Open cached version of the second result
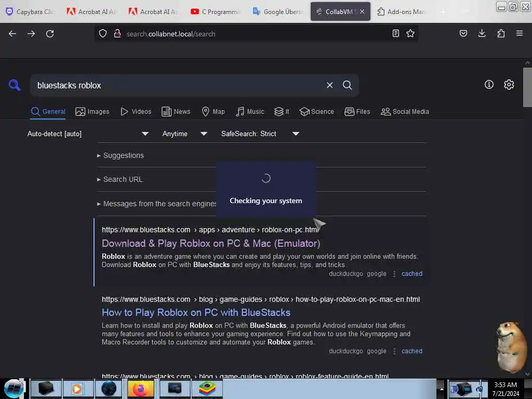 point(412,351)
